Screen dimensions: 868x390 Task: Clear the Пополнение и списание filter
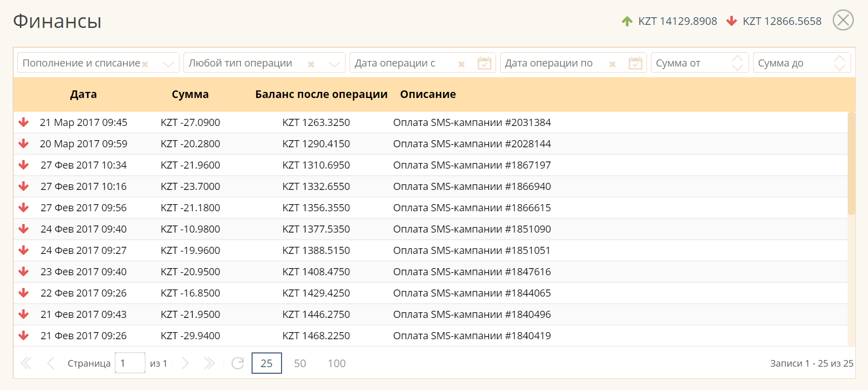point(145,64)
